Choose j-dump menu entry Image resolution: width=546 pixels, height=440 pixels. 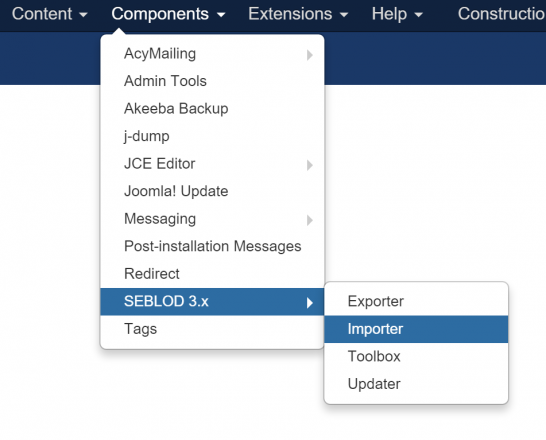tap(212, 136)
